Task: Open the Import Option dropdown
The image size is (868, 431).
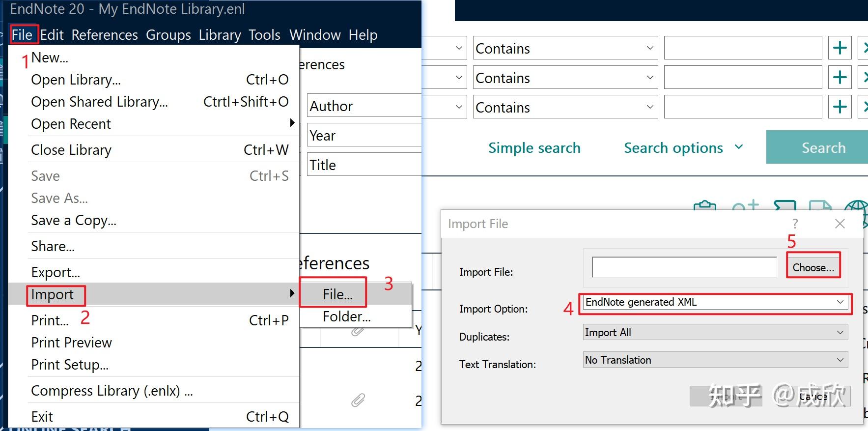Action: [840, 302]
